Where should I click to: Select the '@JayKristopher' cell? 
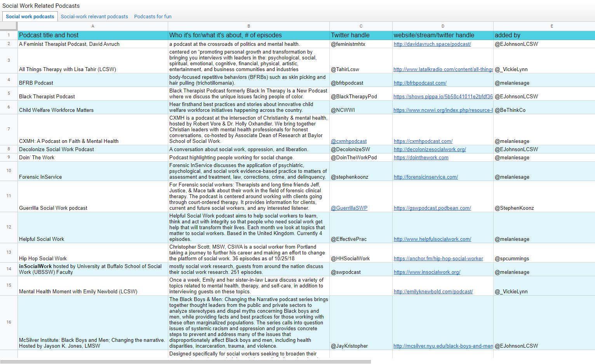(x=361, y=323)
